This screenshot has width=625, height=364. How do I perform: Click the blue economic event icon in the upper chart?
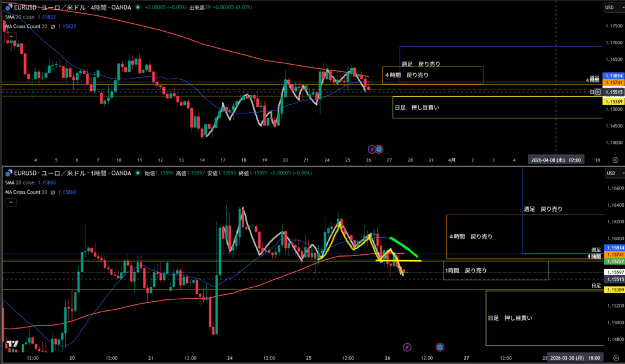378,149
